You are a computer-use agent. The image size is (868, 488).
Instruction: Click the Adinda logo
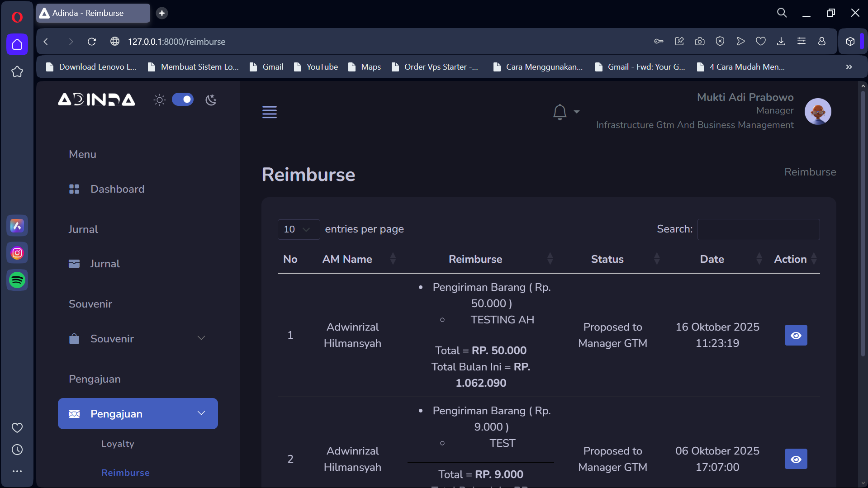(96, 99)
